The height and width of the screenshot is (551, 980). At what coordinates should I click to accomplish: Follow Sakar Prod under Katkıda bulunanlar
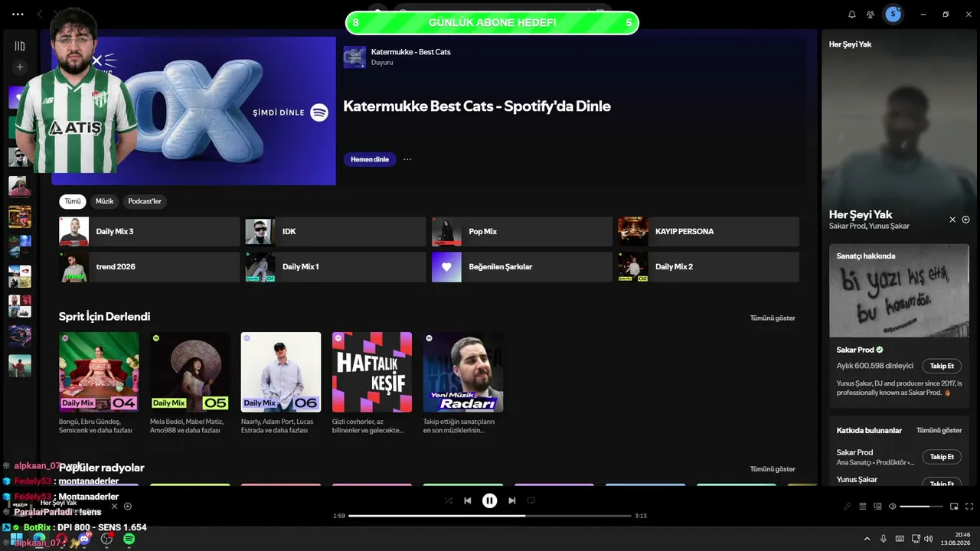tap(942, 457)
